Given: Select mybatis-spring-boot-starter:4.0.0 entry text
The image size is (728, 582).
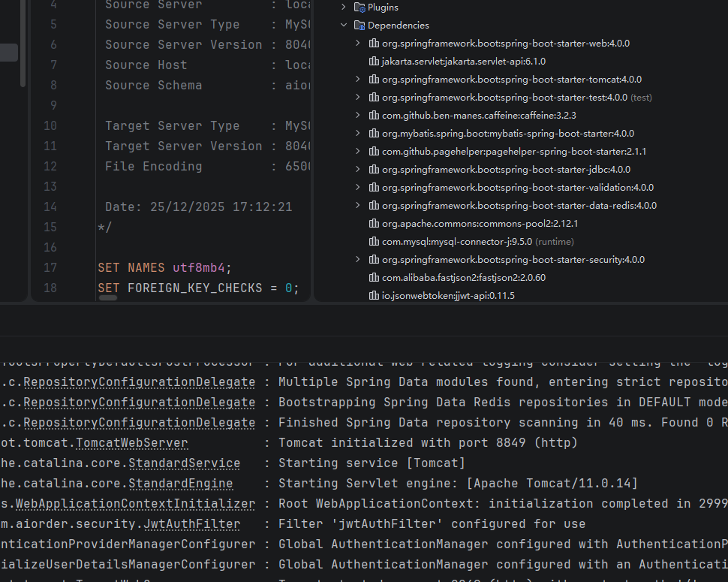Looking at the screenshot, I should click(x=508, y=134).
